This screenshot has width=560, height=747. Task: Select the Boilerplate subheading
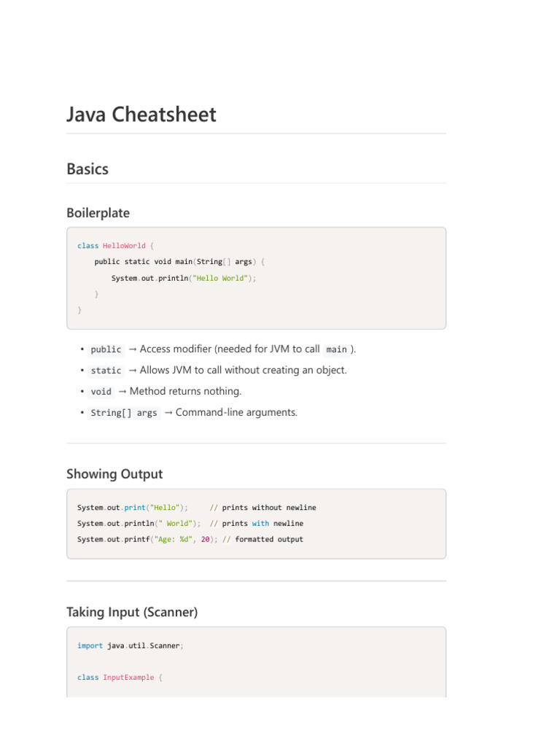tap(98, 213)
